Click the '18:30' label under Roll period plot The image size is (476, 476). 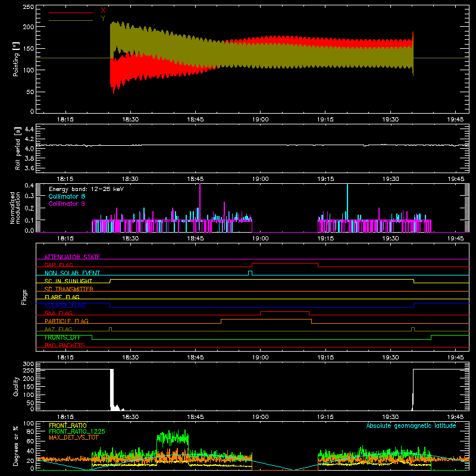click(130, 179)
